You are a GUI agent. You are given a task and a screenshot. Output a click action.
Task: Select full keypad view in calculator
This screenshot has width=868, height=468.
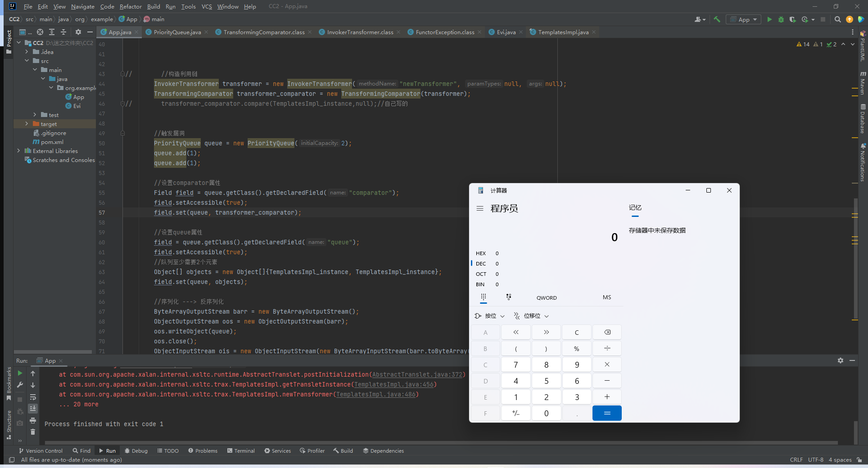(484, 297)
